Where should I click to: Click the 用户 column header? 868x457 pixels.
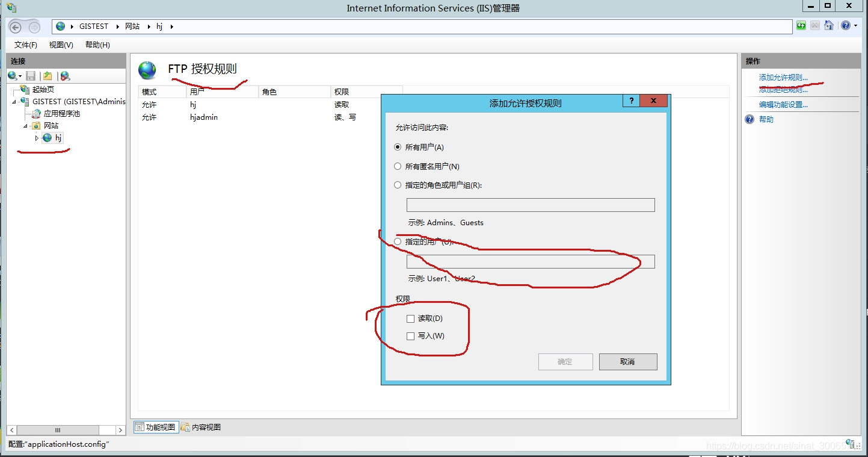pos(223,92)
